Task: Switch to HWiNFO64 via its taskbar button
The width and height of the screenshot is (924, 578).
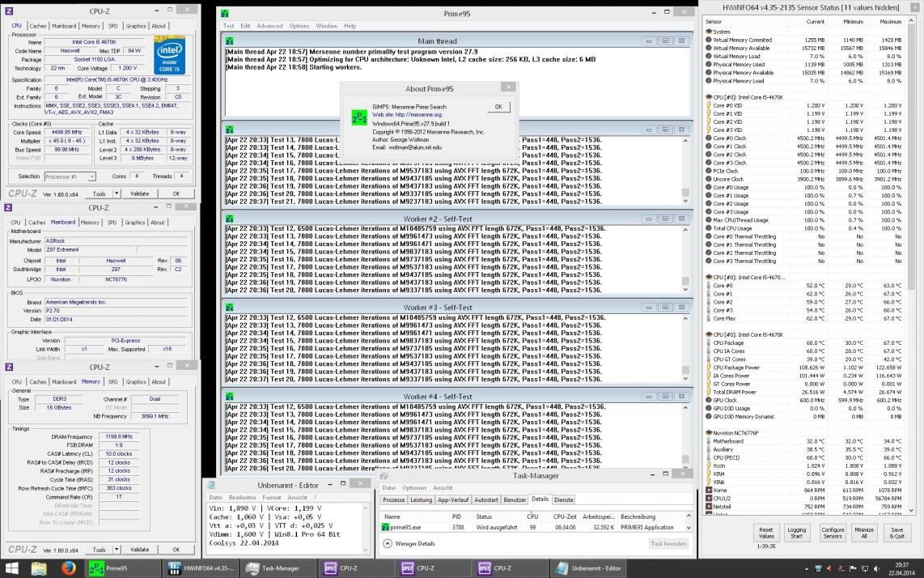Action: click(201, 568)
